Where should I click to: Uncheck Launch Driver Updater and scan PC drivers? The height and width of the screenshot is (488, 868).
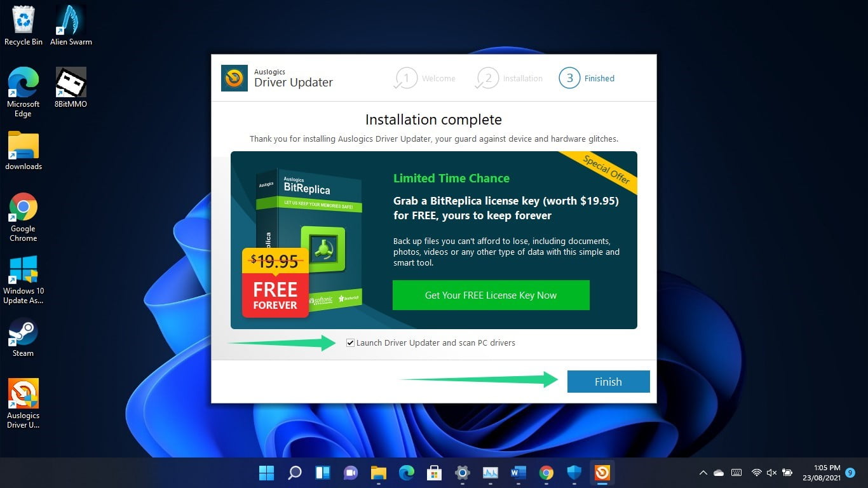click(x=350, y=342)
